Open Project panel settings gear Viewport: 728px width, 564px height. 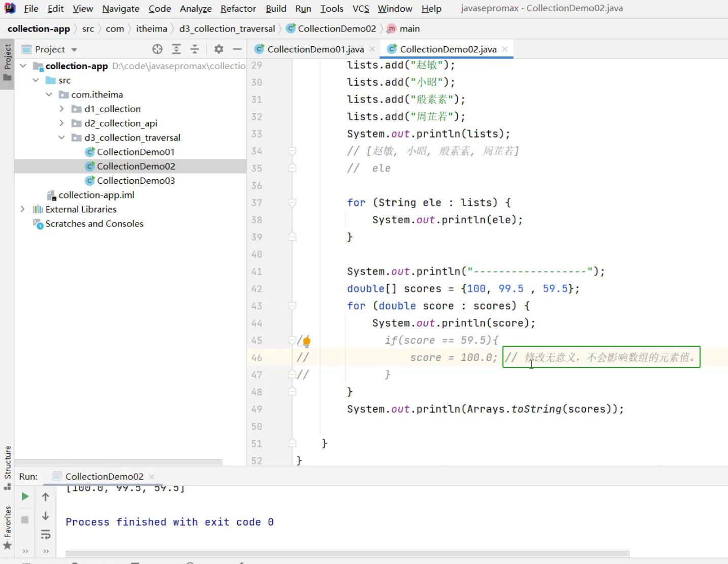(x=218, y=49)
